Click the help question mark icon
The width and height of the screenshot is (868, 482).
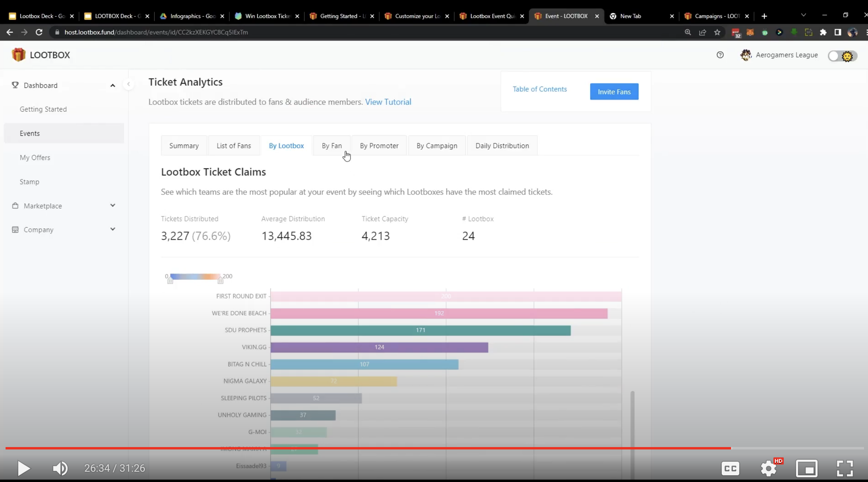pos(720,55)
